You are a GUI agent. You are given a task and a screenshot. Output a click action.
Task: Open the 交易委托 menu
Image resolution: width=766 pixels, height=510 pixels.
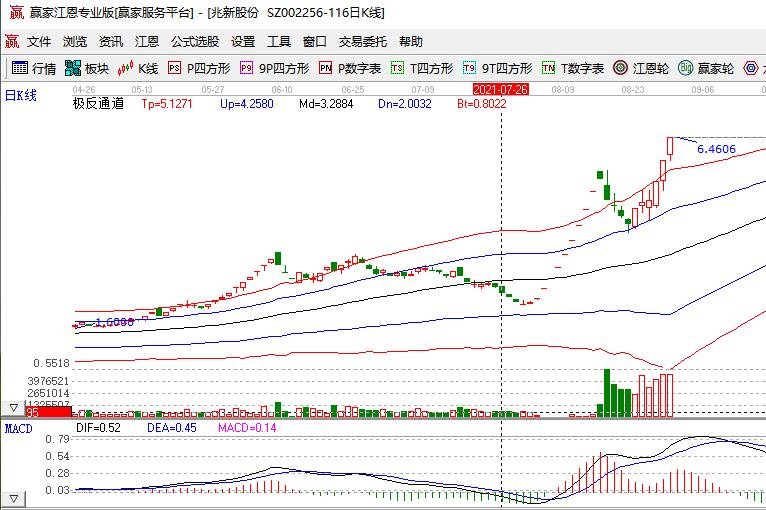pyautogui.click(x=362, y=42)
